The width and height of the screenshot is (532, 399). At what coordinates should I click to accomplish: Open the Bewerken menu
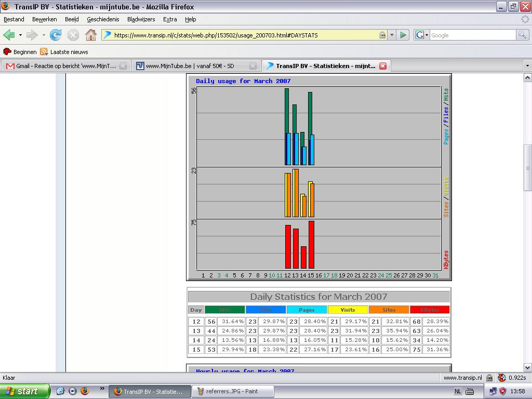pyautogui.click(x=45, y=19)
